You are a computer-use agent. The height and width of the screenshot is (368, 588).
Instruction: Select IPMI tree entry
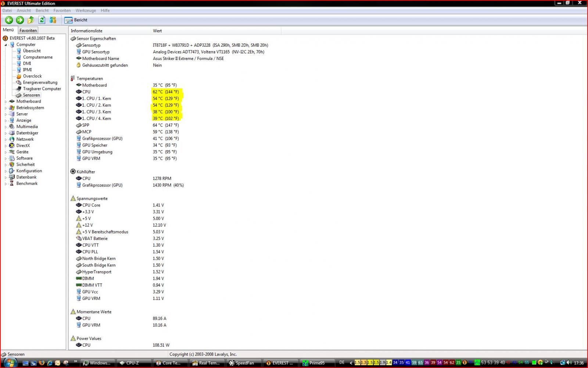point(27,70)
